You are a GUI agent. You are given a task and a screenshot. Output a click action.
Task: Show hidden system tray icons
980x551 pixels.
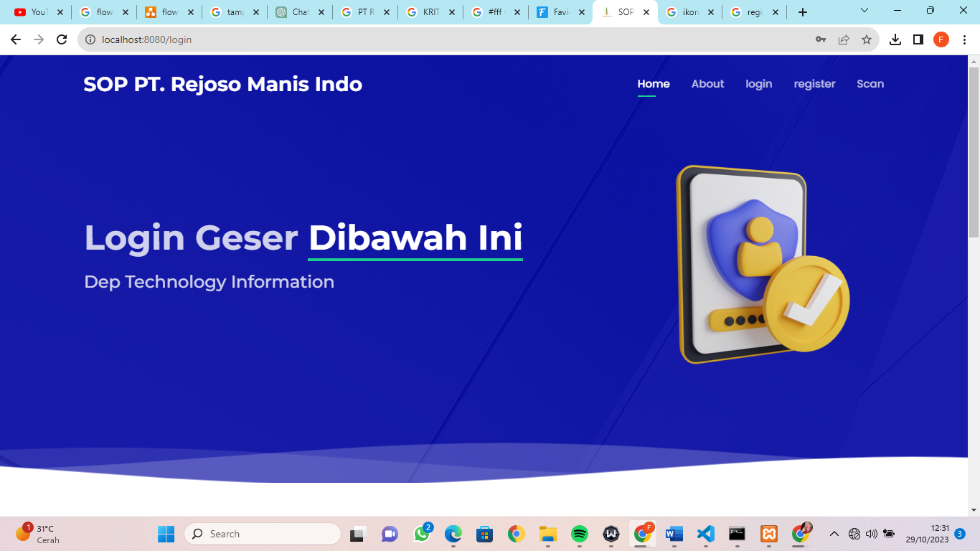(x=834, y=534)
